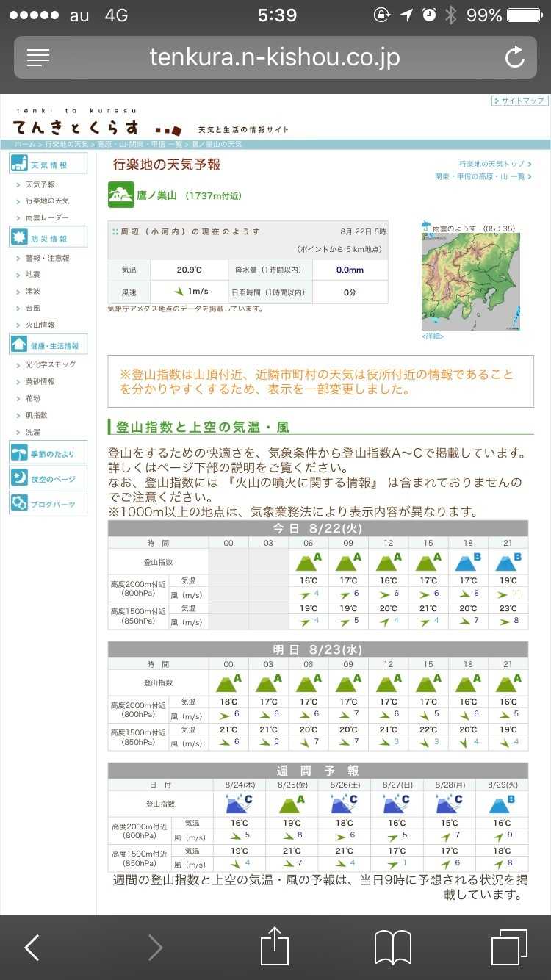The height and width of the screenshot is (980, 551).
Task: Select 雨雲レーダー in the sidebar
Action: click(46, 217)
